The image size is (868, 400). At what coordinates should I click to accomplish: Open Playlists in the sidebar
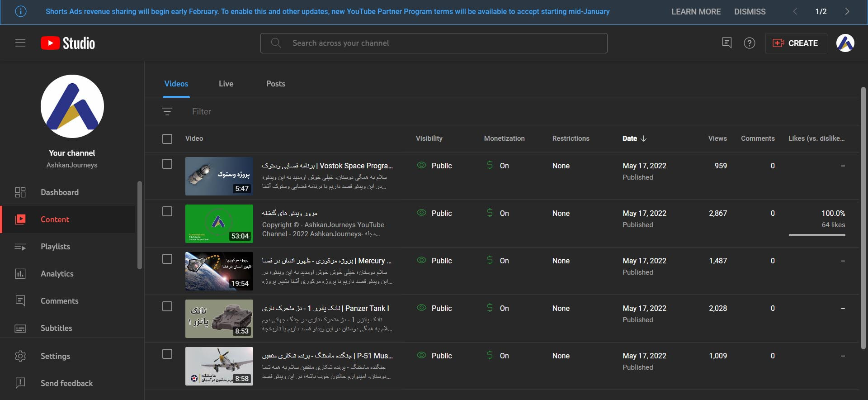coord(55,247)
